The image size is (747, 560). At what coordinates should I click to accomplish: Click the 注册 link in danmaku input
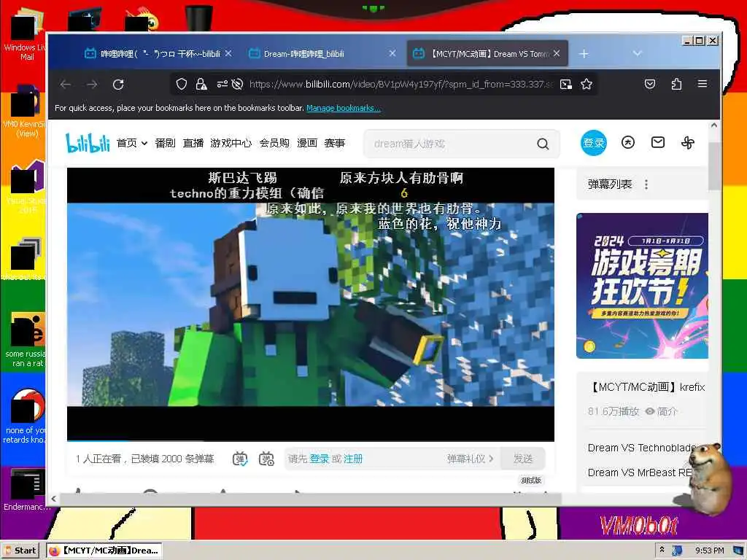pos(353,459)
